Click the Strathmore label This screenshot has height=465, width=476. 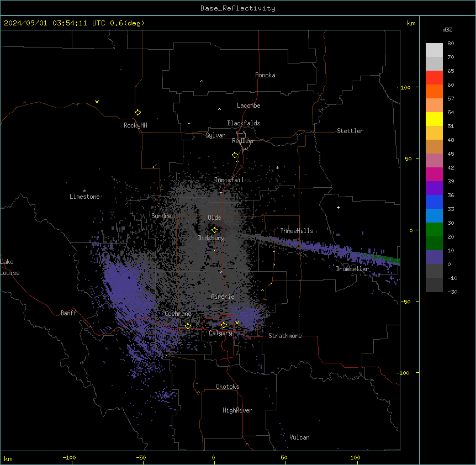point(285,336)
